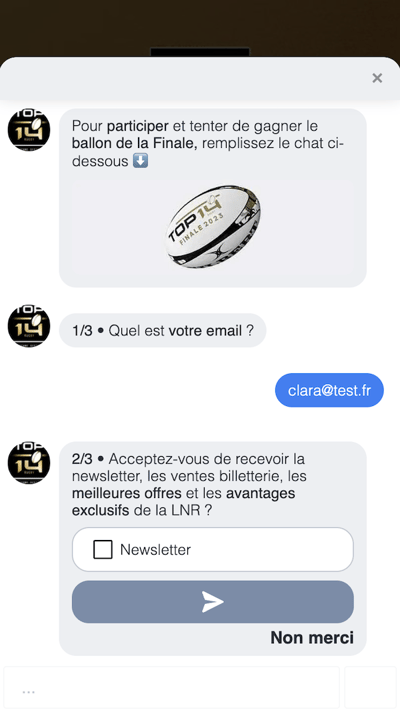Viewport: 400px width, 712px height.
Task: Click the down arrow emoji after ci-dessous
Action: (140, 161)
